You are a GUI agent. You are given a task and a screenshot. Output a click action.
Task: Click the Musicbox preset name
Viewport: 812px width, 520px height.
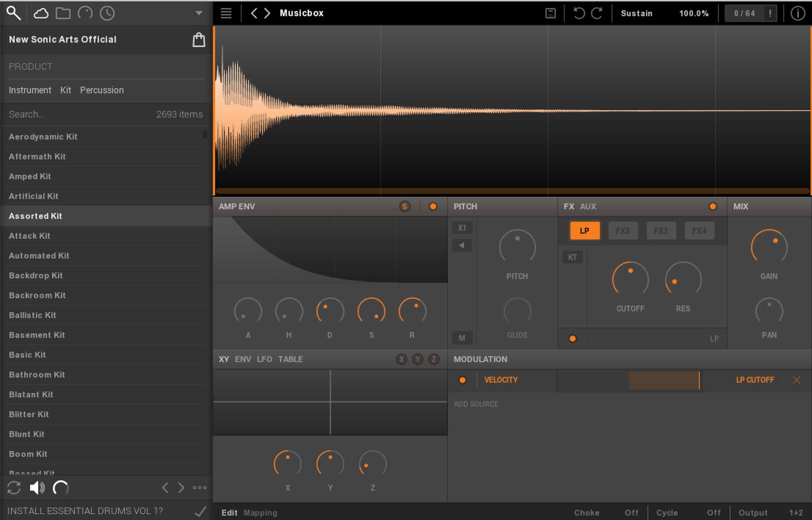(301, 13)
